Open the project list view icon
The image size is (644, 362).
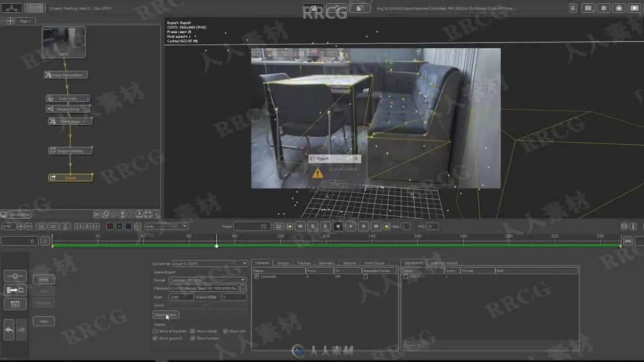point(35,8)
